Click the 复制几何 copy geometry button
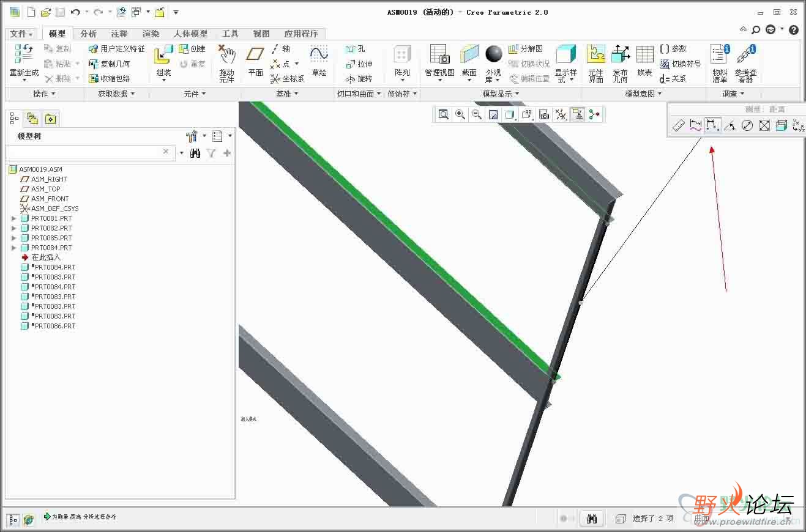The height and width of the screenshot is (532, 806). pos(110,64)
